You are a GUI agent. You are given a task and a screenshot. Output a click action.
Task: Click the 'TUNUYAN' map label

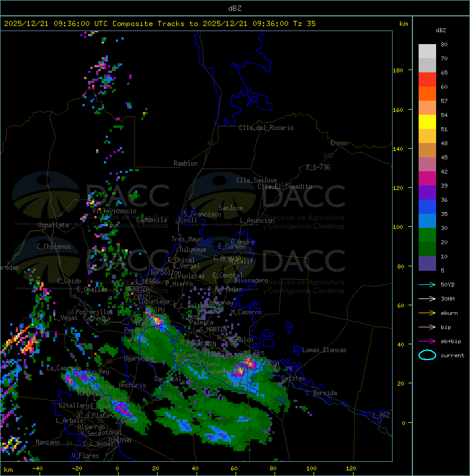(120, 440)
